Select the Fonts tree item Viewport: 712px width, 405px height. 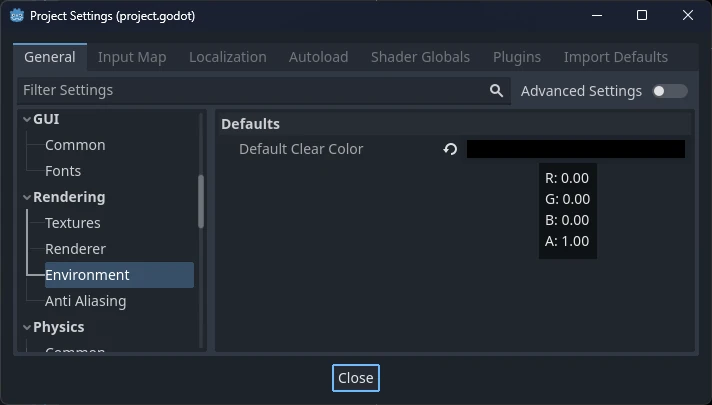63,171
